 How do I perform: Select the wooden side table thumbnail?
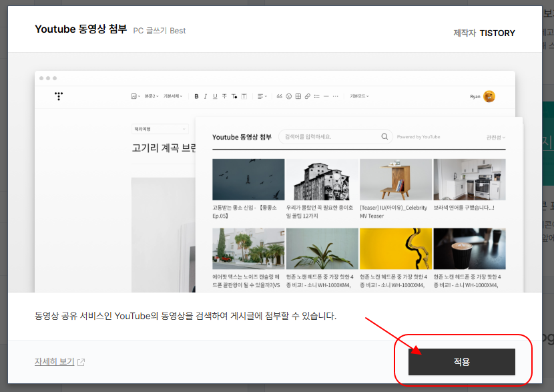pos(396,180)
